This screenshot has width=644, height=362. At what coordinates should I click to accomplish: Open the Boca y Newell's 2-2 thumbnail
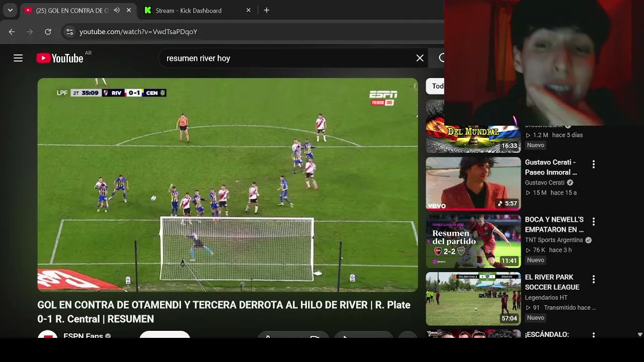(473, 241)
